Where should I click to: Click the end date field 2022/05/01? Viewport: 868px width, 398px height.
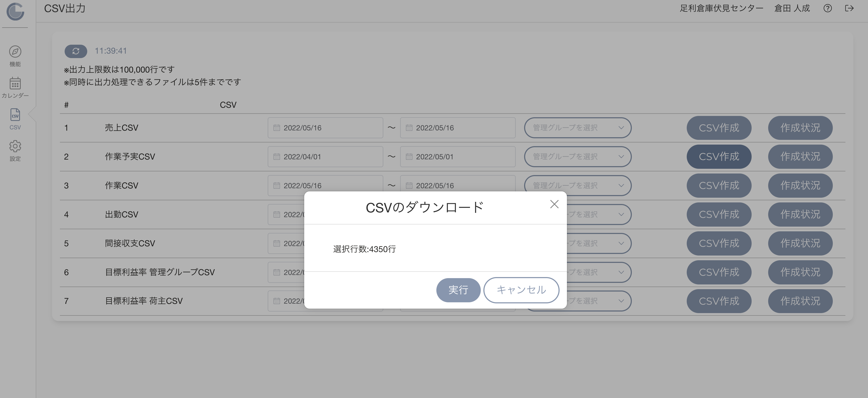458,157
